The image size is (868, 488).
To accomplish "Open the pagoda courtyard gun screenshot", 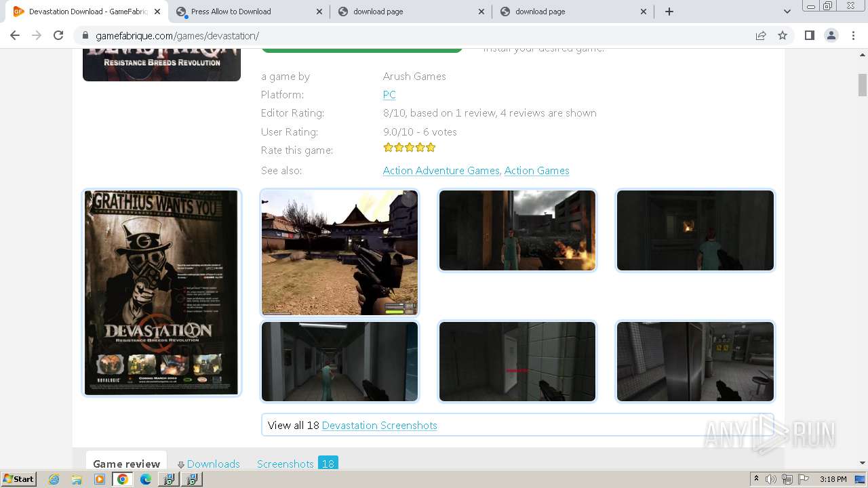I will point(340,252).
